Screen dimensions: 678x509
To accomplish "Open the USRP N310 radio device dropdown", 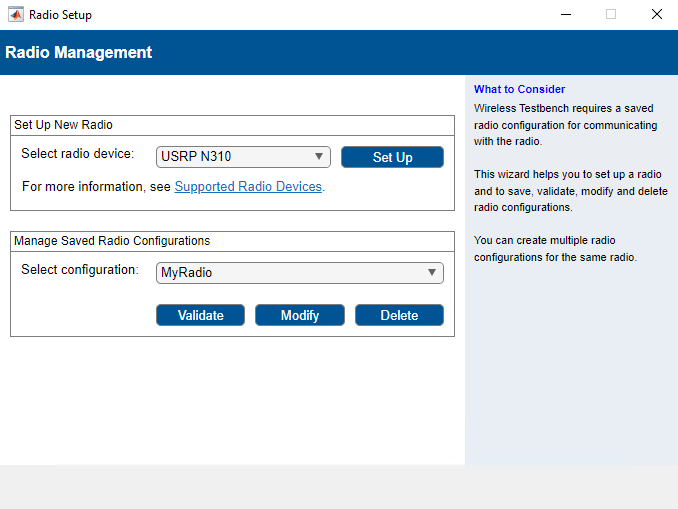I will pos(243,157).
